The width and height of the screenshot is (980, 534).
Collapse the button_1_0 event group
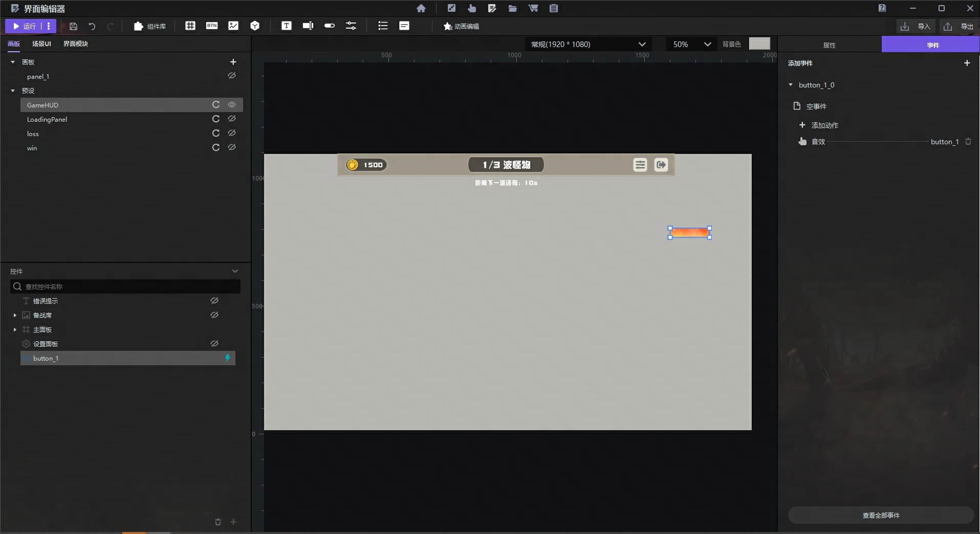point(791,85)
